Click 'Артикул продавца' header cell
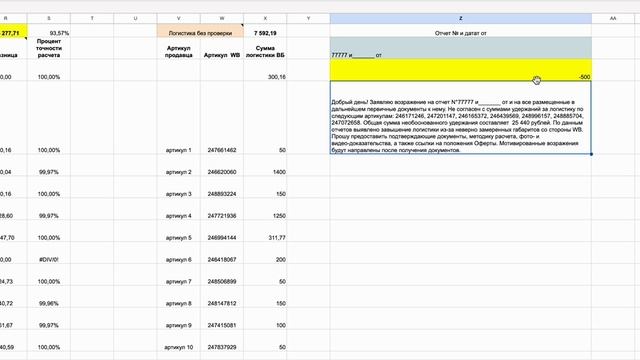Viewport: 640px width, 360px height. (178, 48)
